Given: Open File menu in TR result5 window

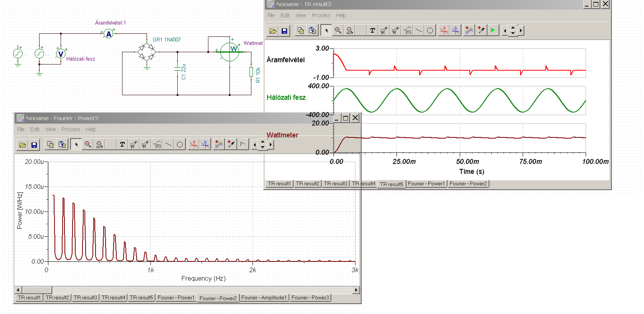Looking at the screenshot, I should pos(271,15).
